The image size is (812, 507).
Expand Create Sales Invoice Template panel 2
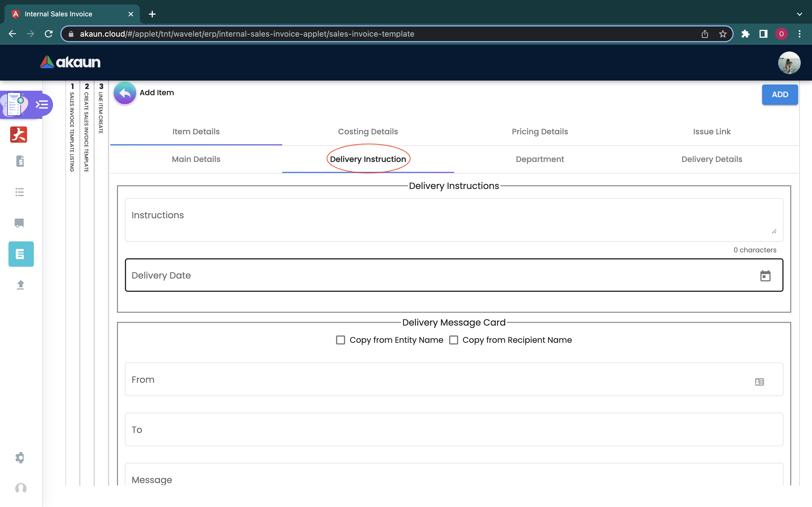tap(87, 127)
